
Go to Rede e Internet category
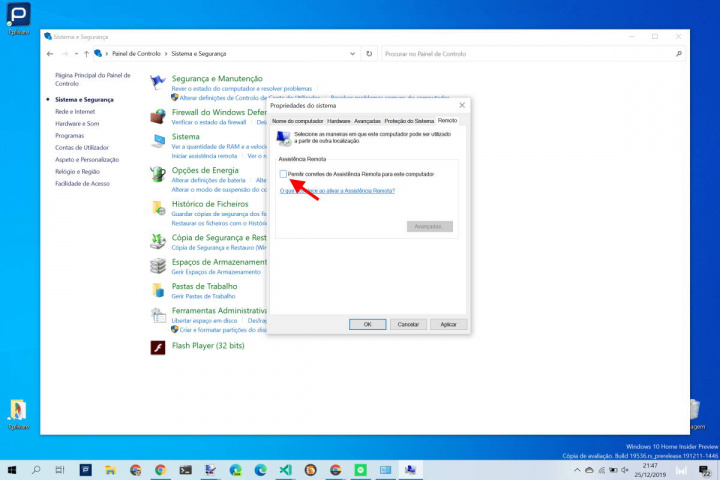click(x=77, y=111)
